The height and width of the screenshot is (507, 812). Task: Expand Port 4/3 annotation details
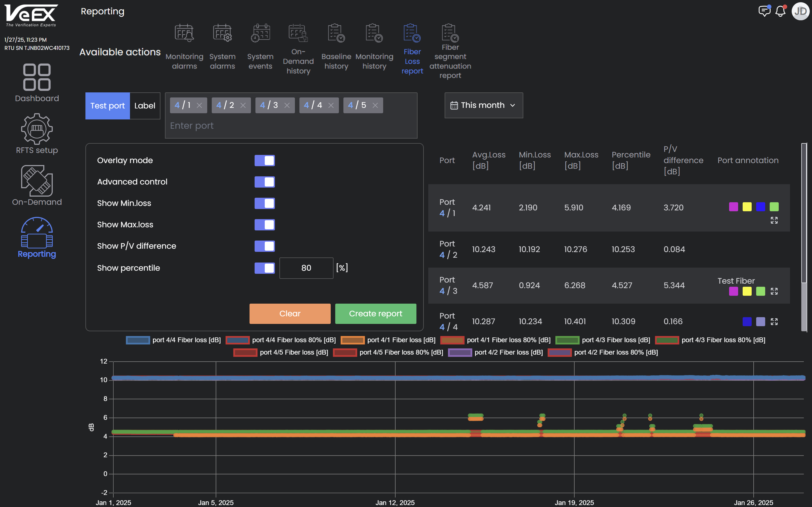(774, 292)
